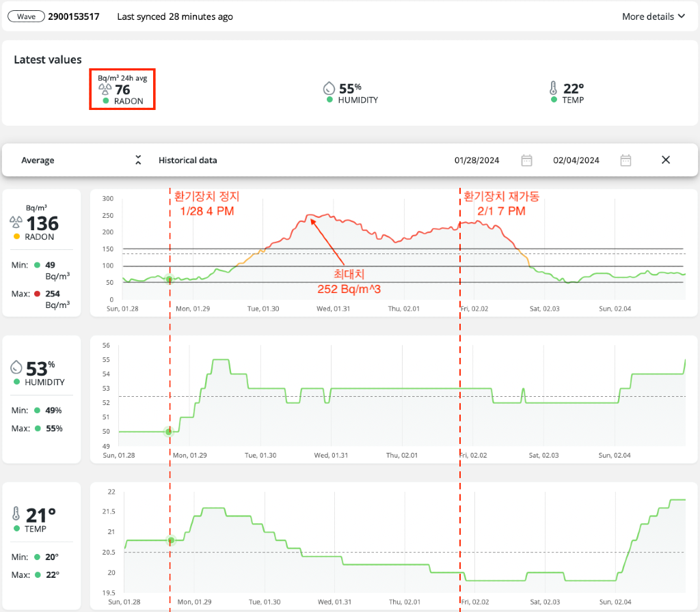Click the Wave device type badge
Image resolution: width=700 pixels, height=612 pixels.
[x=26, y=16]
